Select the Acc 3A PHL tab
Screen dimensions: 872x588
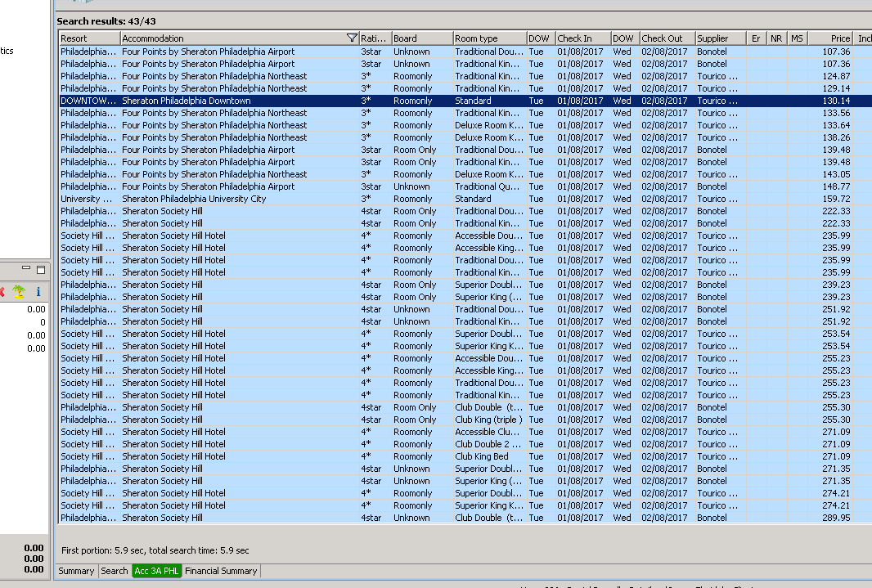click(x=156, y=571)
